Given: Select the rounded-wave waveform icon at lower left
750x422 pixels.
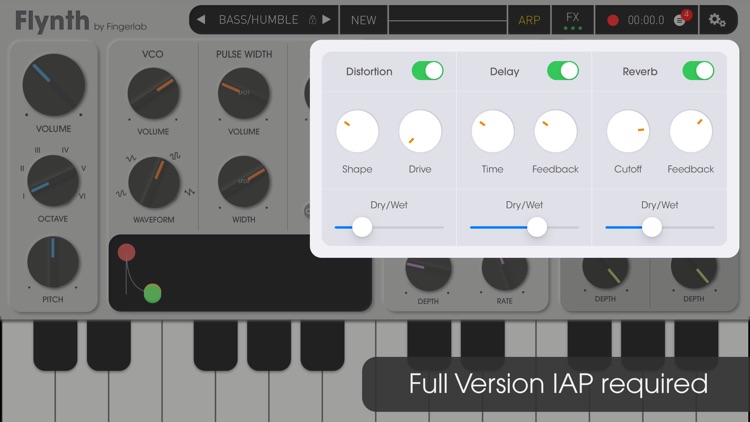Looking at the screenshot, I should [121, 193].
